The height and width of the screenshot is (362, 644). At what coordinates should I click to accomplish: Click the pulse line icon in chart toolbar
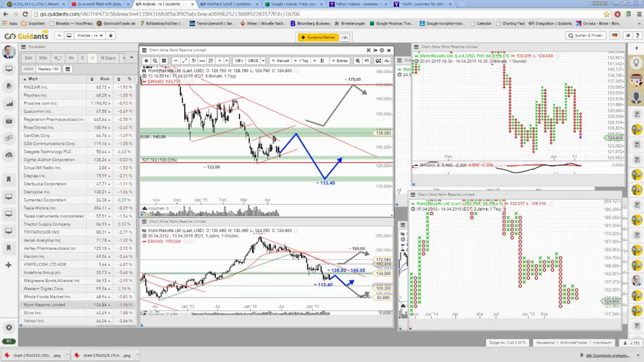(x=387, y=61)
